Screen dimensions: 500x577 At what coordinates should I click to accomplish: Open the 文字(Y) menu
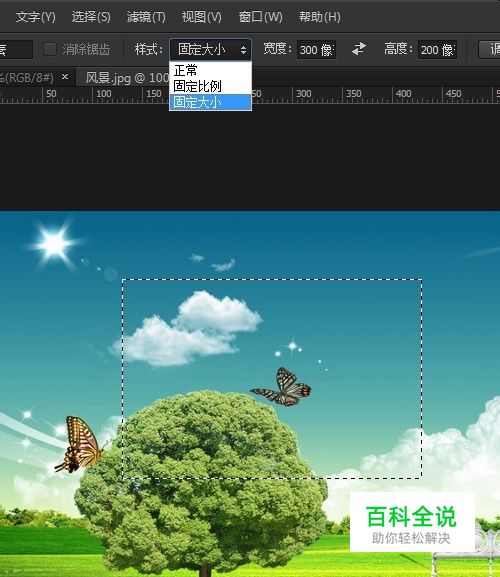pyautogui.click(x=35, y=17)
